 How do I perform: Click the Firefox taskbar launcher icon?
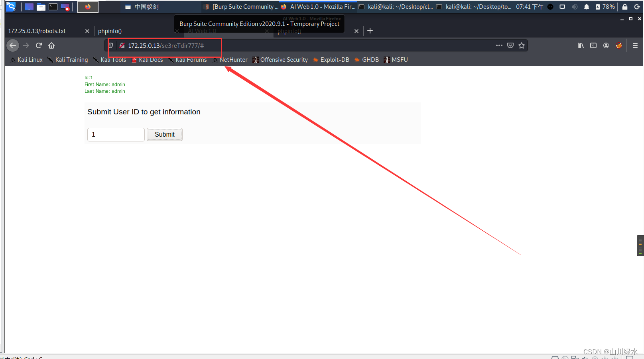click(x=88, y=7)
